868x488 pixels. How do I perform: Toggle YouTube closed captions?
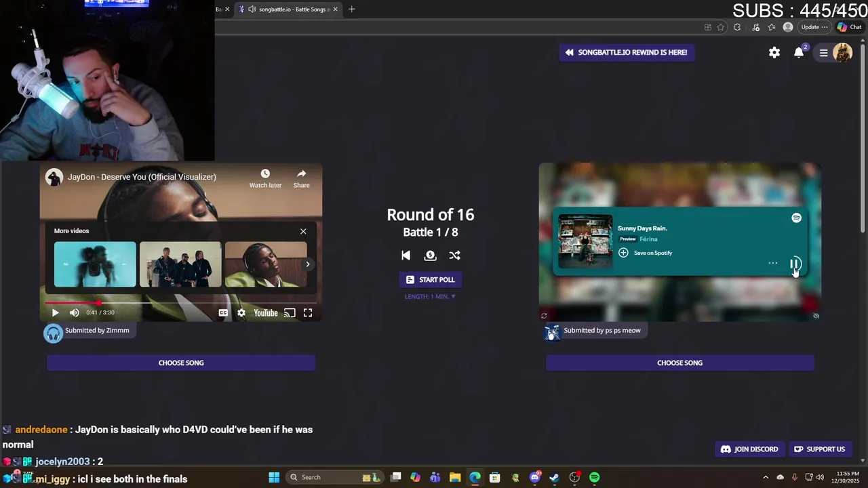pos(223,312)
